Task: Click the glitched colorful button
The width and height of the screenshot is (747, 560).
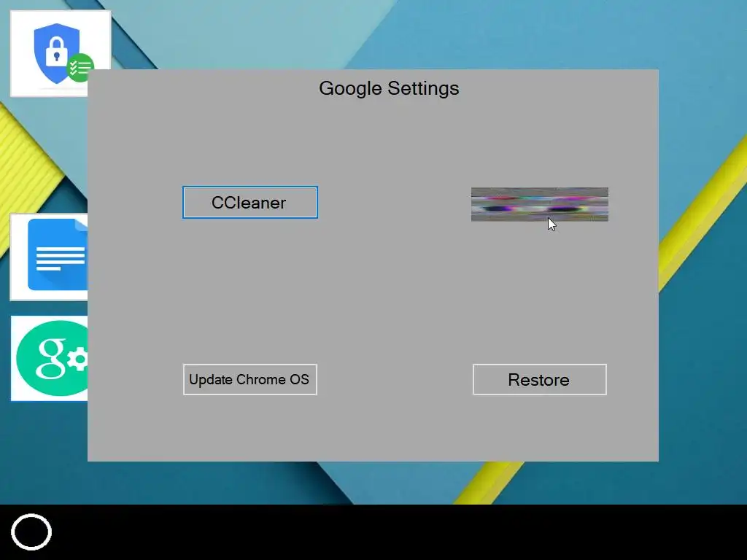Action: [540, 204]
